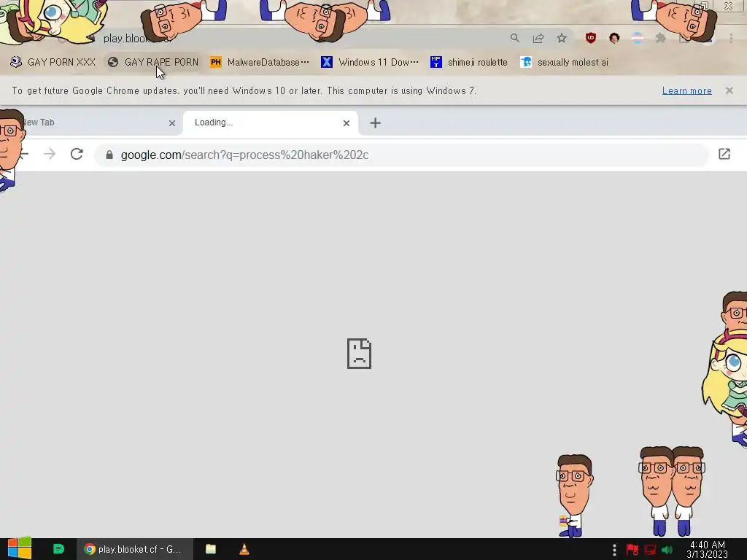Open the clock showing 4:40 AM
747x560 pixels.
pos(708,550)
